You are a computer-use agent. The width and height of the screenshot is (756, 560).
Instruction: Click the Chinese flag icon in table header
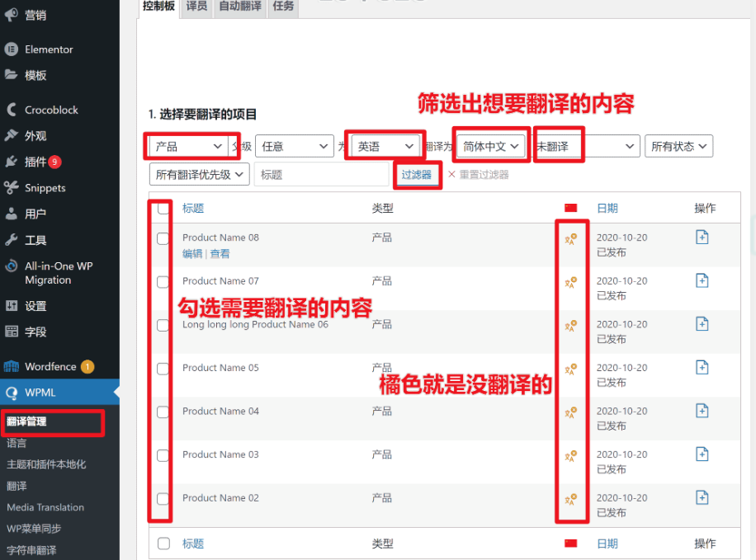[571, 208]
